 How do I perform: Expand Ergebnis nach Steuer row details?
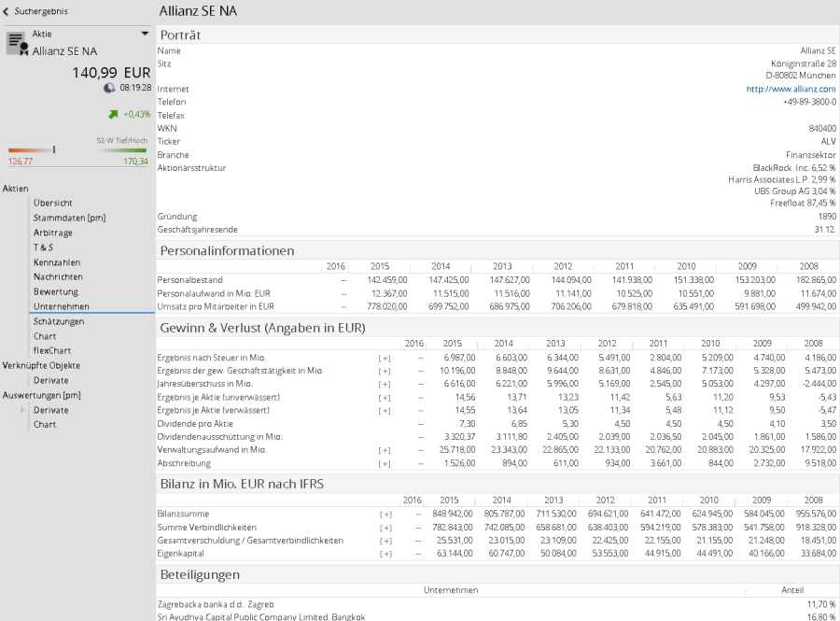pyautogui.click(x=384, y=358)
